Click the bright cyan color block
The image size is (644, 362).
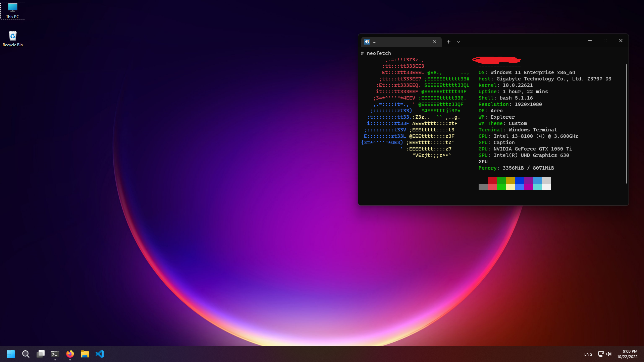pos(537,187)
